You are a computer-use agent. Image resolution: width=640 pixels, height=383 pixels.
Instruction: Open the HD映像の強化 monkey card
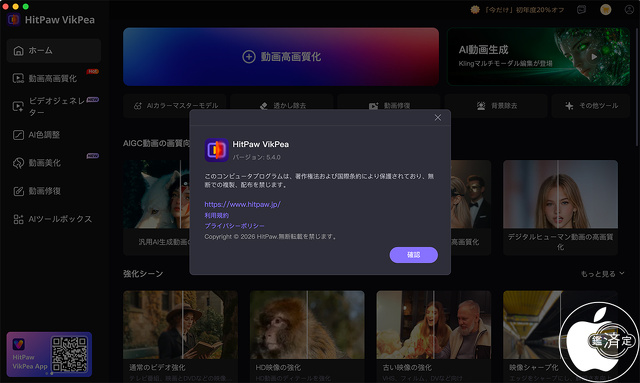(307, 336)
